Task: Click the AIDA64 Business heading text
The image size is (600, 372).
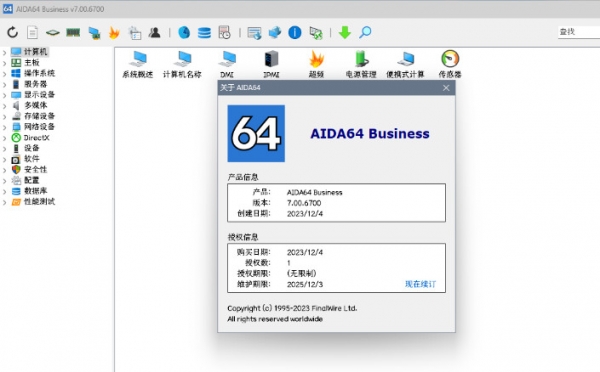Action: (x=370, y=134)
